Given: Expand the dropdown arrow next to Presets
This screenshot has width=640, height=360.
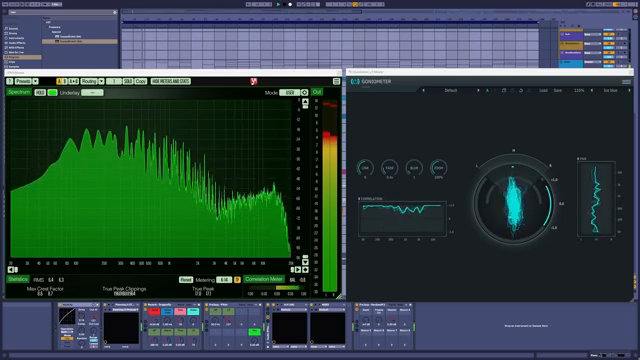Looking at the screenshot, I should [x=36, y=81].
